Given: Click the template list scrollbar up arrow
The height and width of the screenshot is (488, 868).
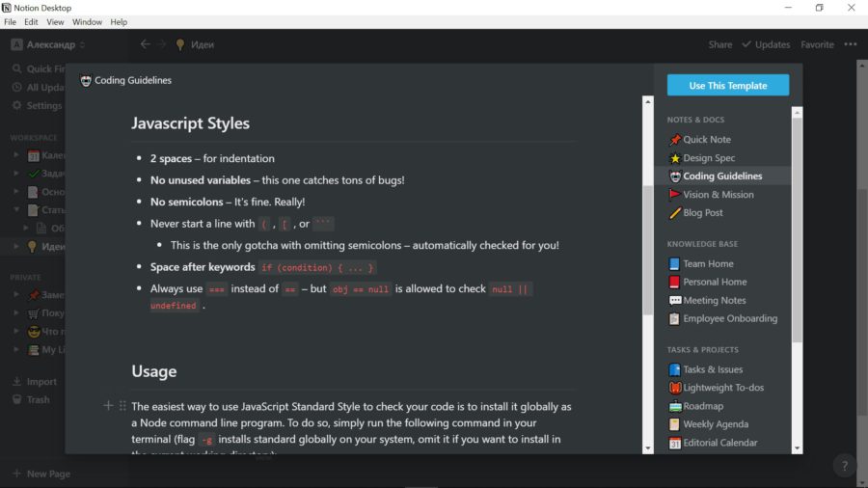Looking at the screenshot, I should (x=797, y=113).
